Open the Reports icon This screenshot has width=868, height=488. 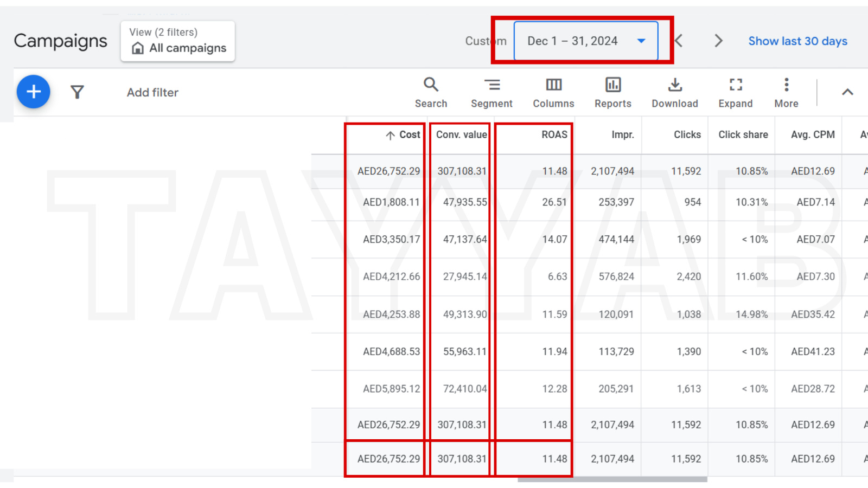click(x=612, y=92)
